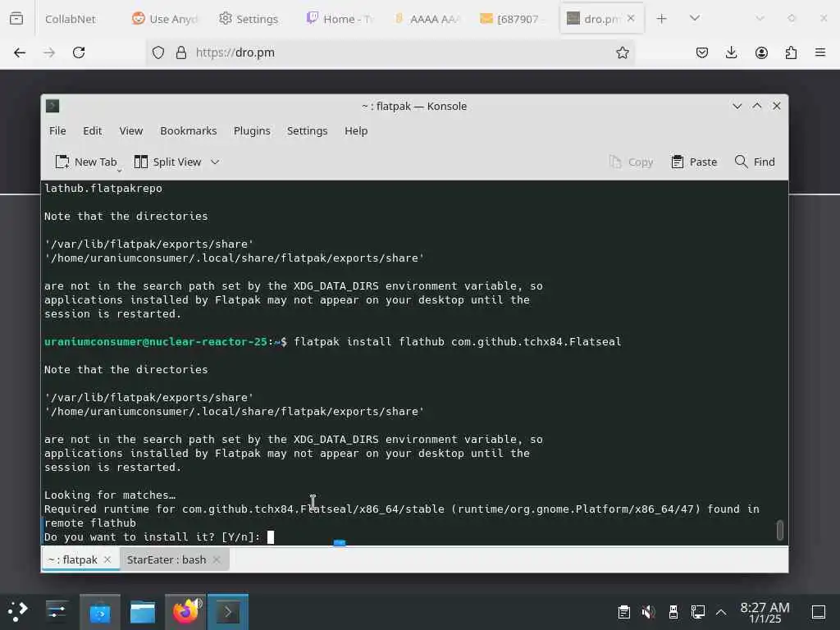The image size is (840, 630).
Task: Open Konsole Edit menu
Action: (x=92, y=130)
